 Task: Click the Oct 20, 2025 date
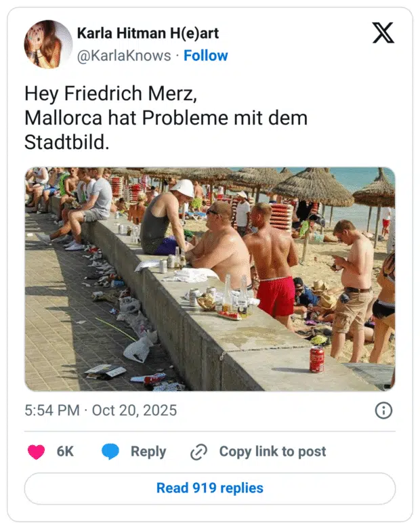(134, 410)
